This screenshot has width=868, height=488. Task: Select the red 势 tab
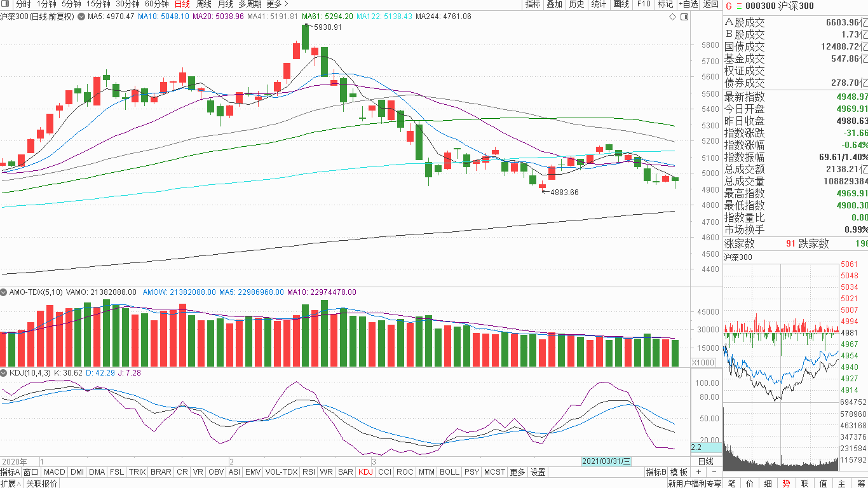tap(786, 484)
